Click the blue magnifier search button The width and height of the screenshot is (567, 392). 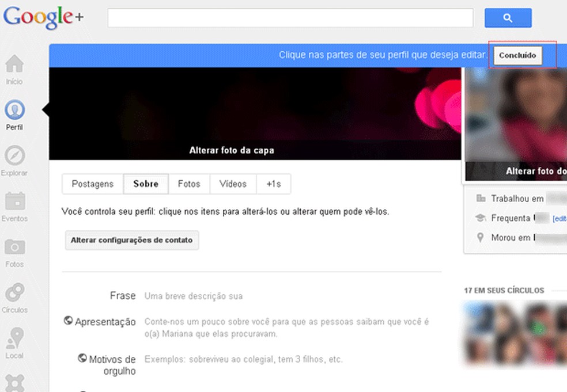508,18
